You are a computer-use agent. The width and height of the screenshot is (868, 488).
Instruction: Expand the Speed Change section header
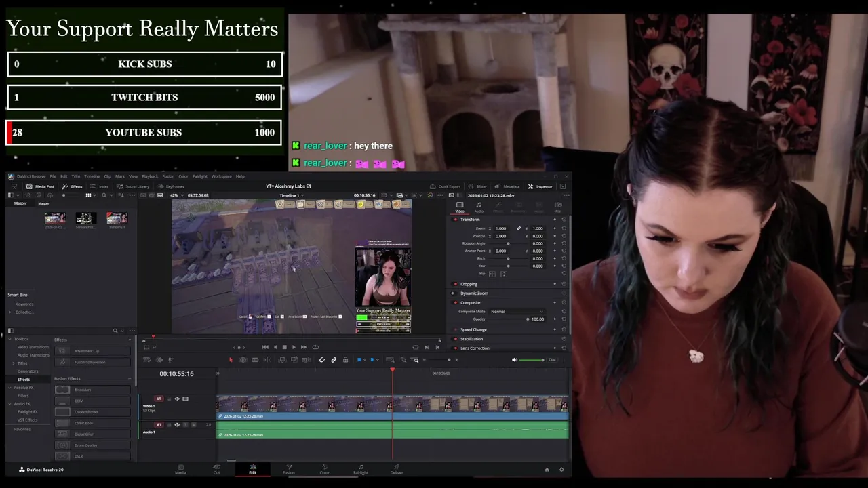point(473,329)
